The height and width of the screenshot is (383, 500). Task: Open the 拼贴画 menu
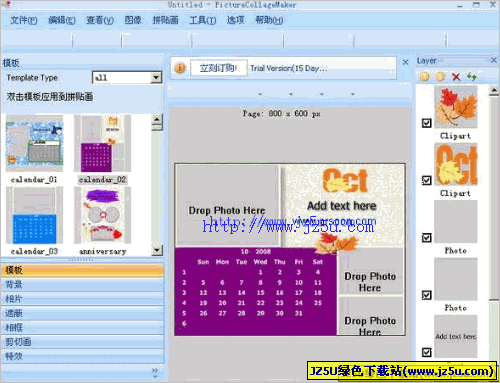(x=165, y=20)
